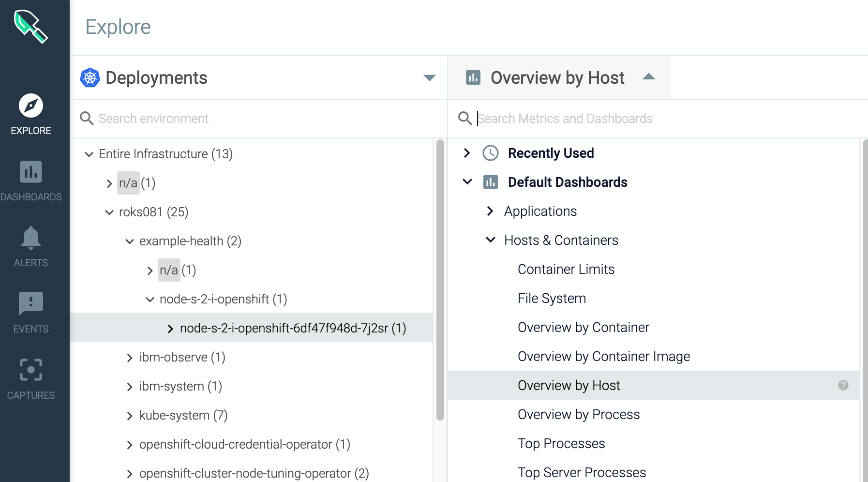Image resolution: width=868 pixels, height=482 pixels.
Task: Open the Deployments grouping dropdown arrow
Action: pos(430,78)
